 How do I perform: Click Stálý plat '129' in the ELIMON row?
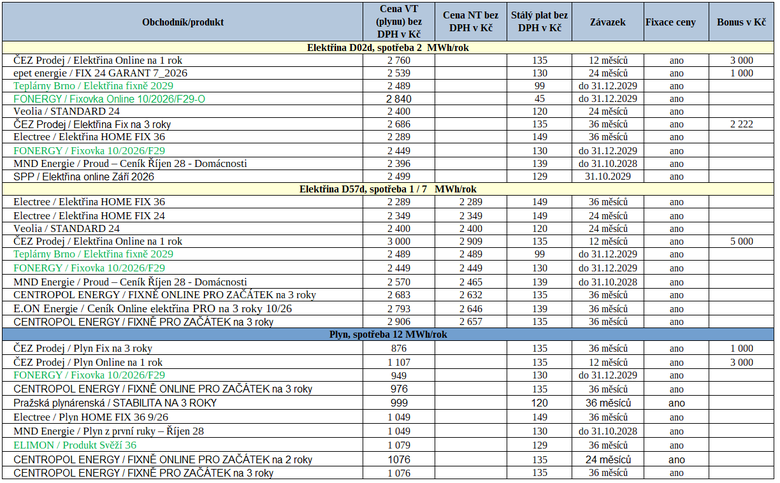pyautogui.click(x=540, y=445)
